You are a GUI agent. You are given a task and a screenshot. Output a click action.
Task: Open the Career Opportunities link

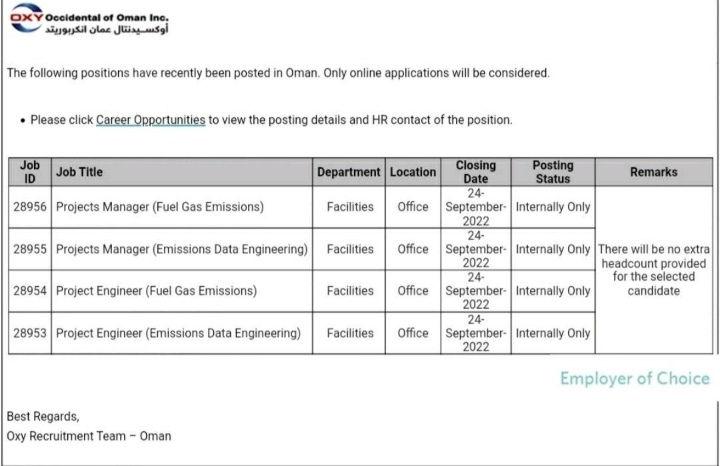150,120
